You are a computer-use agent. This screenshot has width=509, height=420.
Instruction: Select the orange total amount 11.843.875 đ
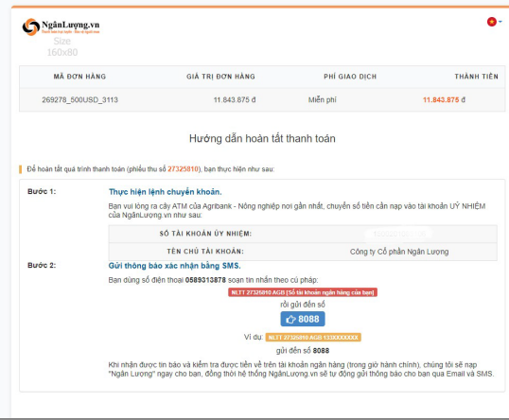(444, 100)
